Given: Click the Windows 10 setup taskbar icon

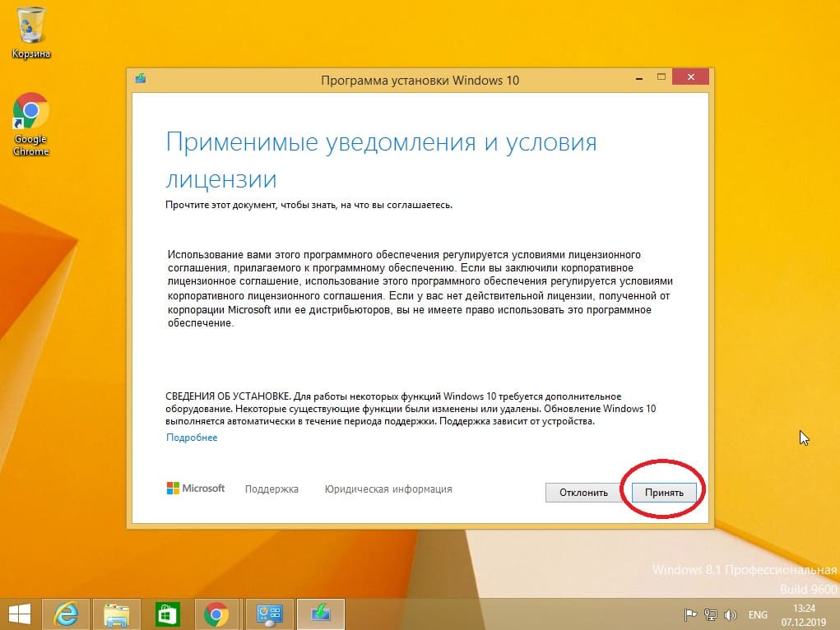Looking at the screenshot, I should pyautogui.click(x=320, y=614).
